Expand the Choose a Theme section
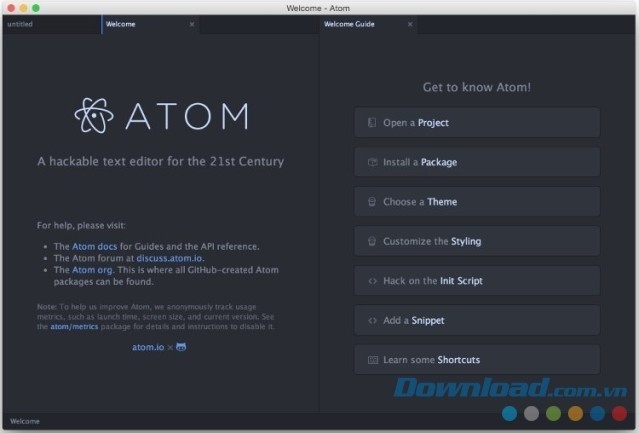The width and height of the screenshot is (639, 433). 477,202
